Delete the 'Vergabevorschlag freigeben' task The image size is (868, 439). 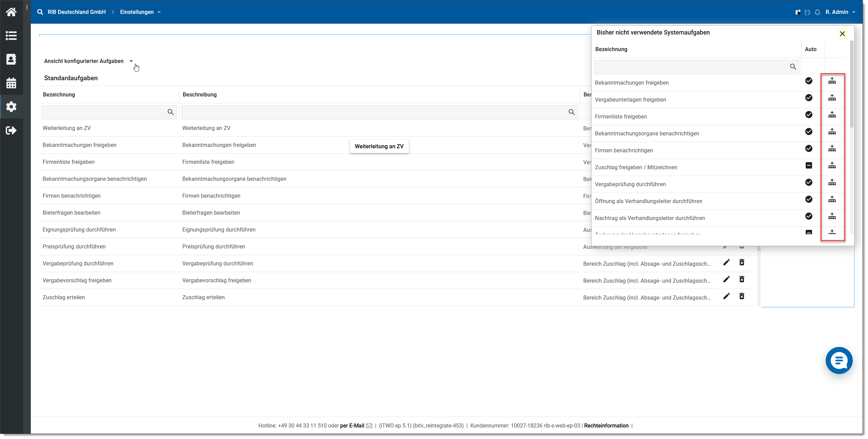(742, 280)
